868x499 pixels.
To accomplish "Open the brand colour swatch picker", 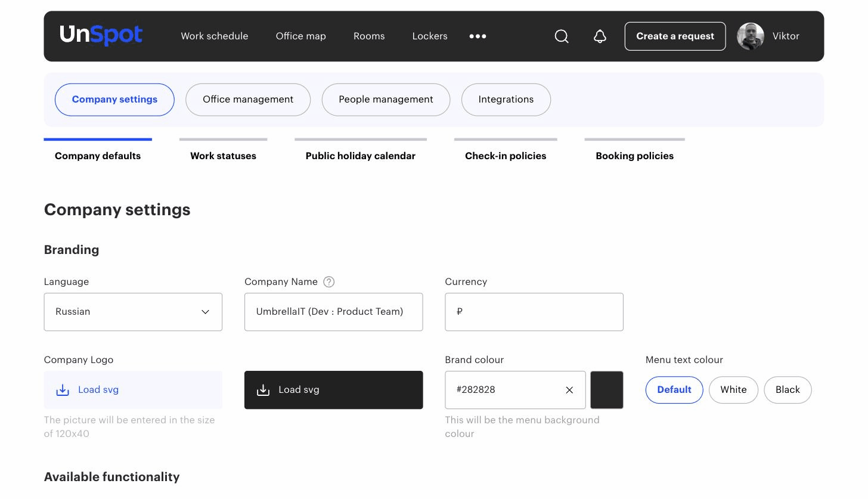I will tap(607, 390).
